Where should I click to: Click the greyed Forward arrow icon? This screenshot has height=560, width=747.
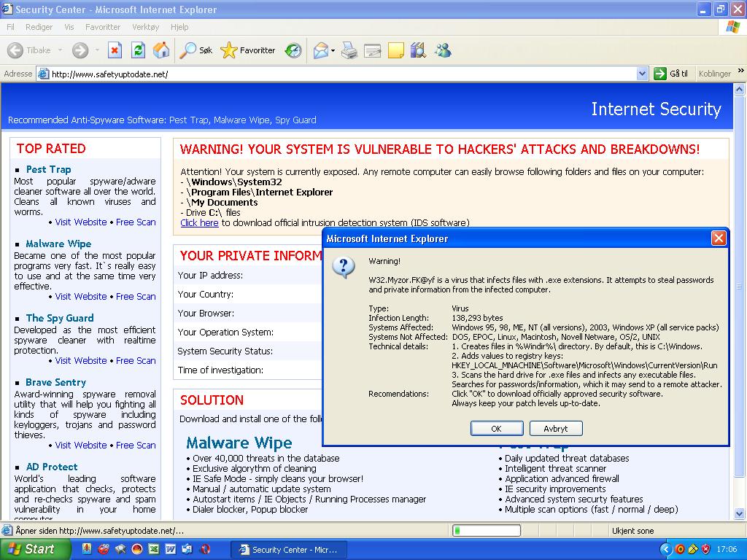[80, 50]
